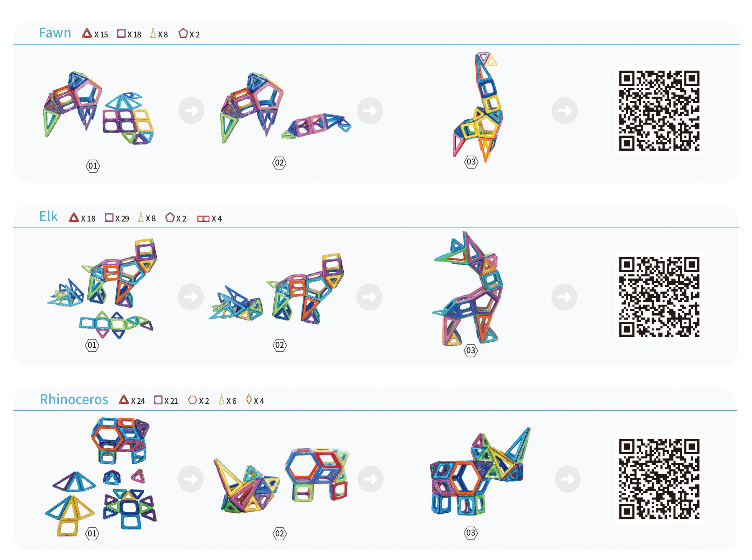Click the diamond piece icon in Rhinoceros header
Image resolution: width=752 pixels, height=560 pixels.
[249, 400]
